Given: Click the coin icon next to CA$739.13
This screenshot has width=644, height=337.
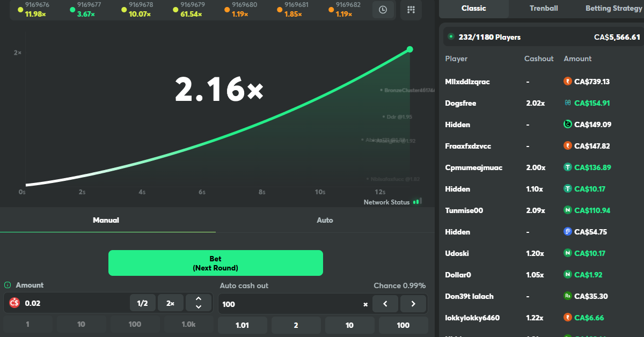Looking at the screenshot, I should coord(568,82).
